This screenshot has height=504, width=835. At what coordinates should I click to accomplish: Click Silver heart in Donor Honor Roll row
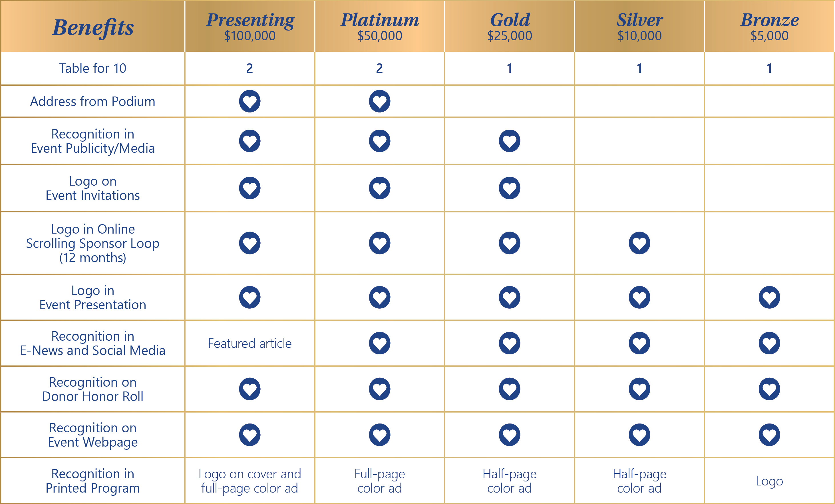coord(639,389)
